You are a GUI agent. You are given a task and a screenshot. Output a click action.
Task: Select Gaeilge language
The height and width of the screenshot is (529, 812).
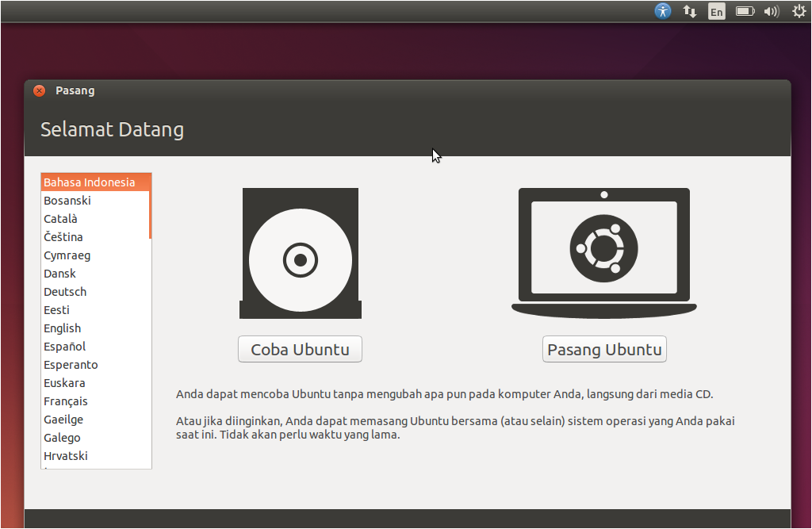pos(95,420)
